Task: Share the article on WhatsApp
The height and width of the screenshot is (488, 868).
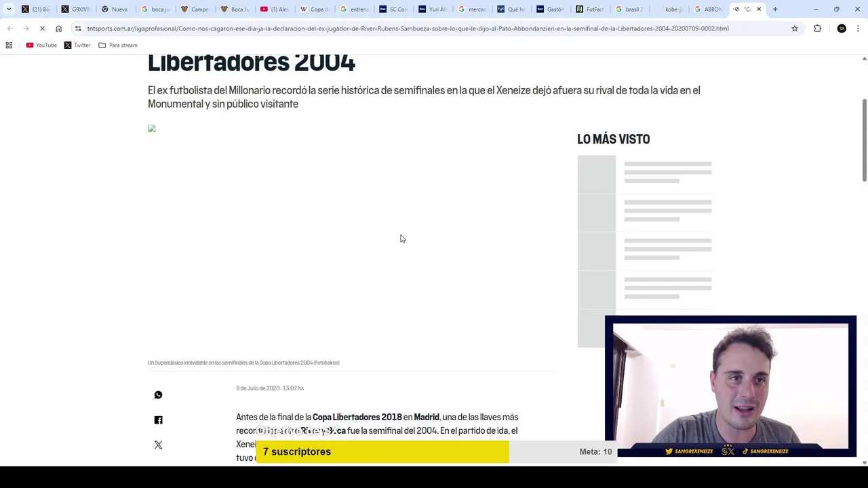Action: click(158, 394)
